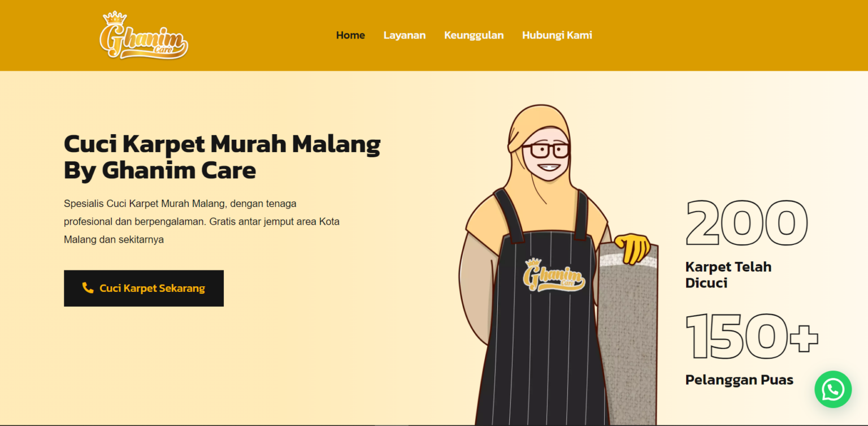868x426 pixels.
Task: Click the rolled gray carpet illustration
Action: (x=628, y=334)
